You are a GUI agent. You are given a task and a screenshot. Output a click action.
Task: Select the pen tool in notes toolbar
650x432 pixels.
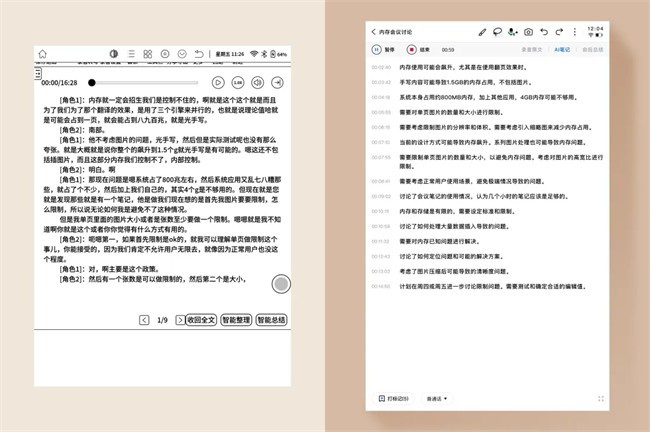pyautogui.click(x=482, y=33)
